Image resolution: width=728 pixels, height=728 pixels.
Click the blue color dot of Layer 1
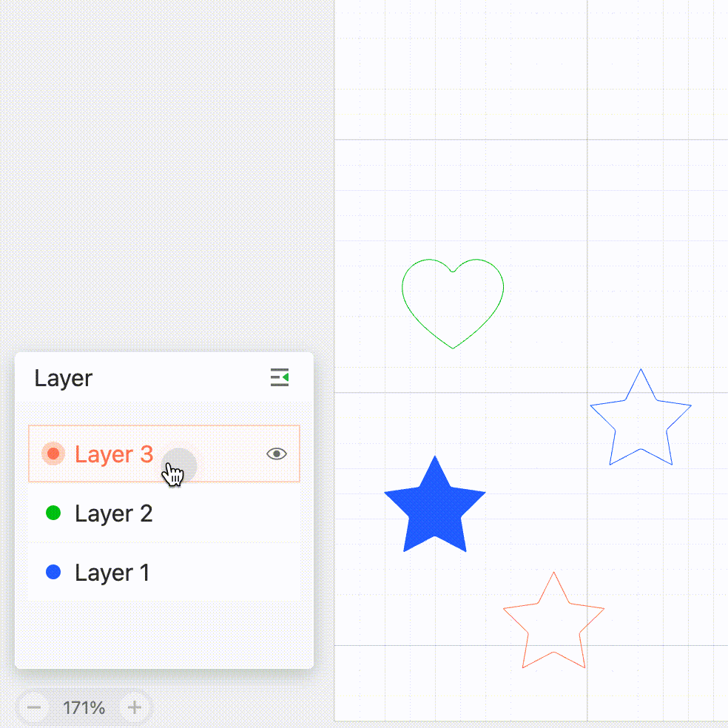click(53, 572)
